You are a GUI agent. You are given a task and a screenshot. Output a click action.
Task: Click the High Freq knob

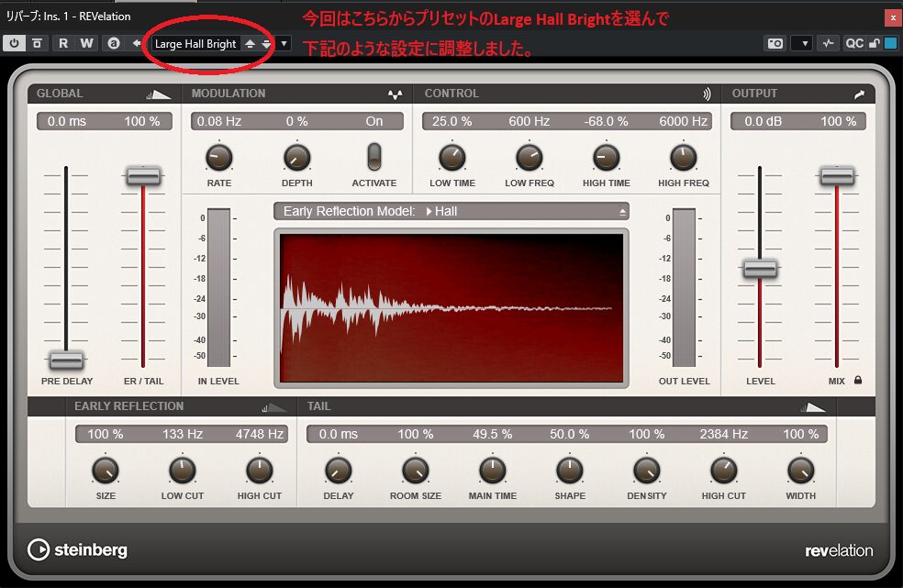684,157
